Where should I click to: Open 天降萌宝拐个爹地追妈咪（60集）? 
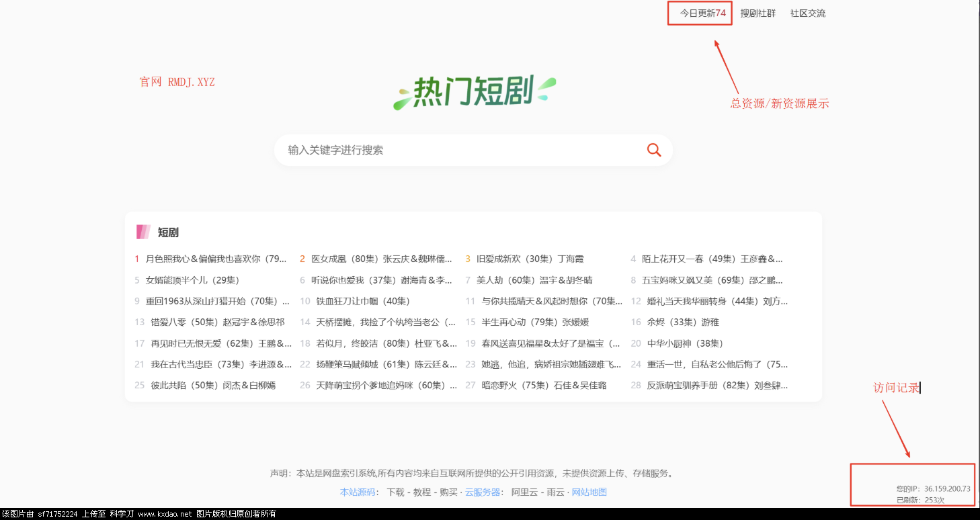tap(386, 386)
